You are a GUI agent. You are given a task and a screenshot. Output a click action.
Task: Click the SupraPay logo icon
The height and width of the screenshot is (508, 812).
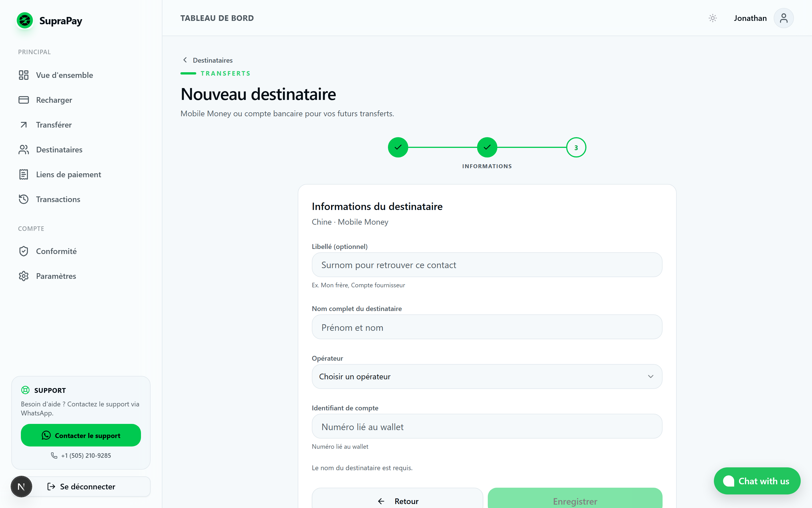point(25,21)
